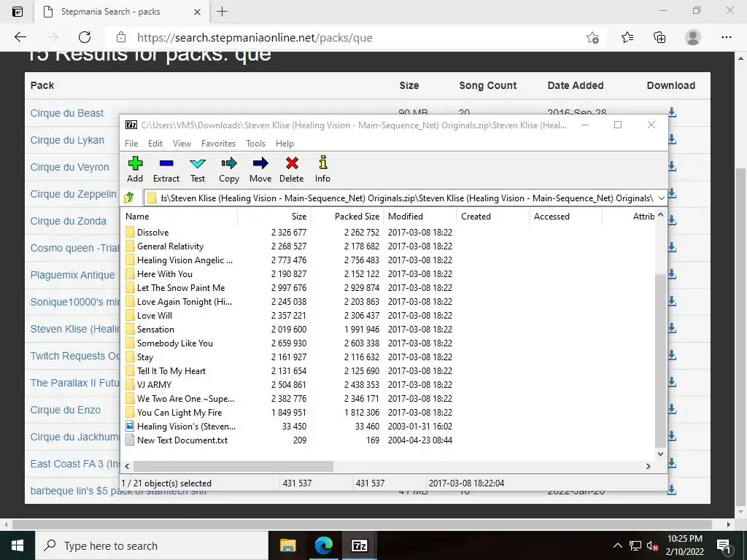
Task: Download the Cirque du Veyron pack
Action: coord(672,167)
